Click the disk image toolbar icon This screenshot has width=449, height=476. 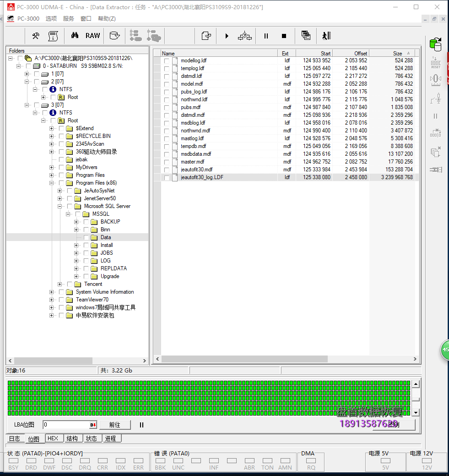tap(115, 36)
